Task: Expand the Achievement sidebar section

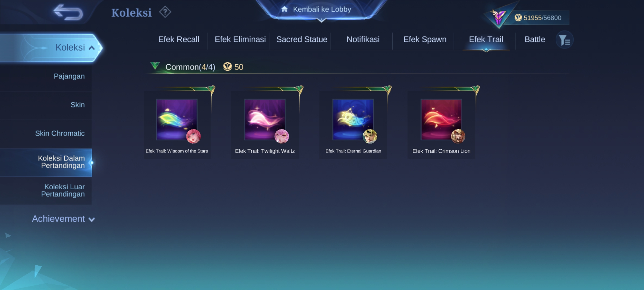Action: coord(63,219)
